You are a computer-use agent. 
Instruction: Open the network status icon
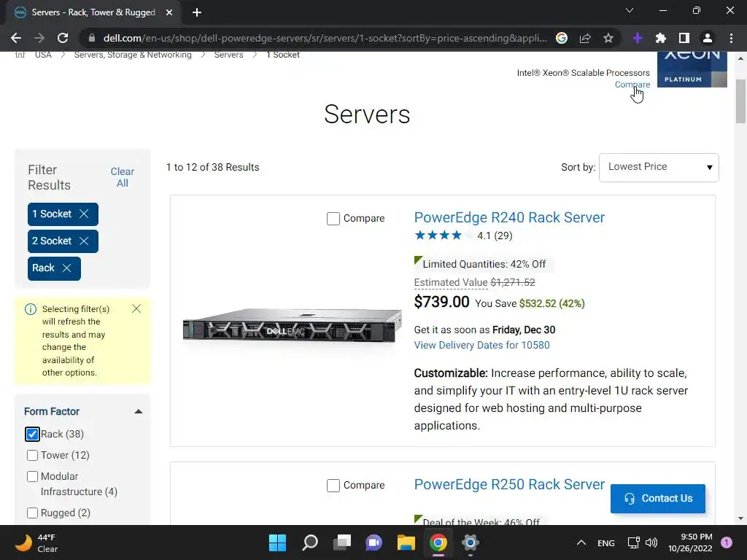tap(634, 542)
